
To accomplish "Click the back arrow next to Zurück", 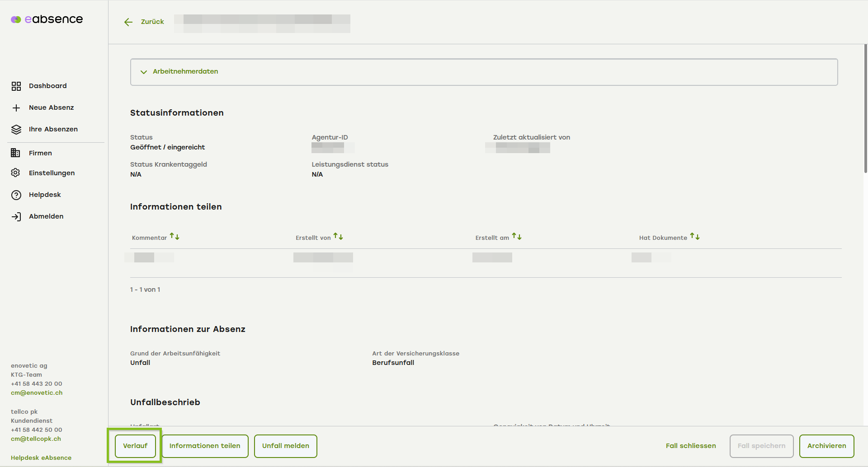I will tap(128, 22).
